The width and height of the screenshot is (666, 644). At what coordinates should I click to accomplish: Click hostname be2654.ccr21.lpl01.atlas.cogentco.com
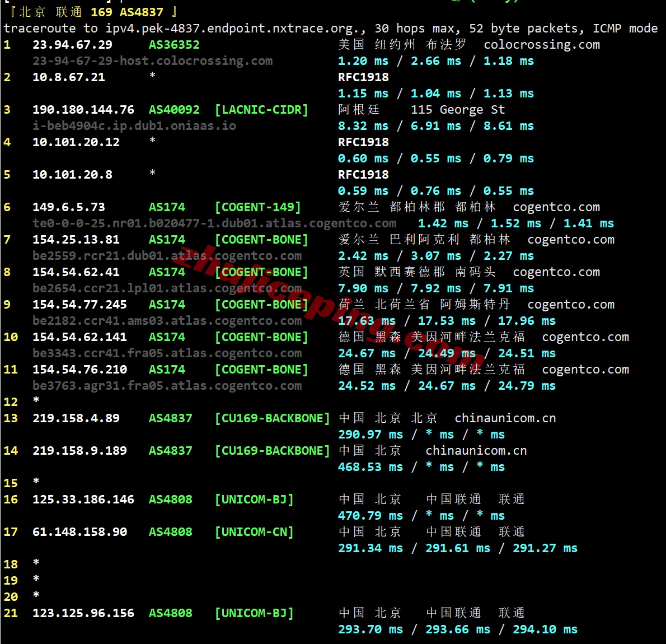click(167, 288)
